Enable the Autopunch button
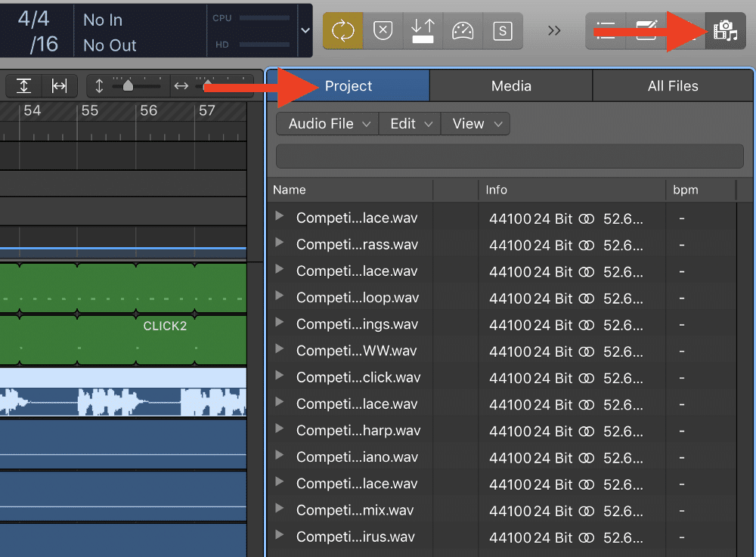This screenshot has width=756, height=557. click(423, 31)
